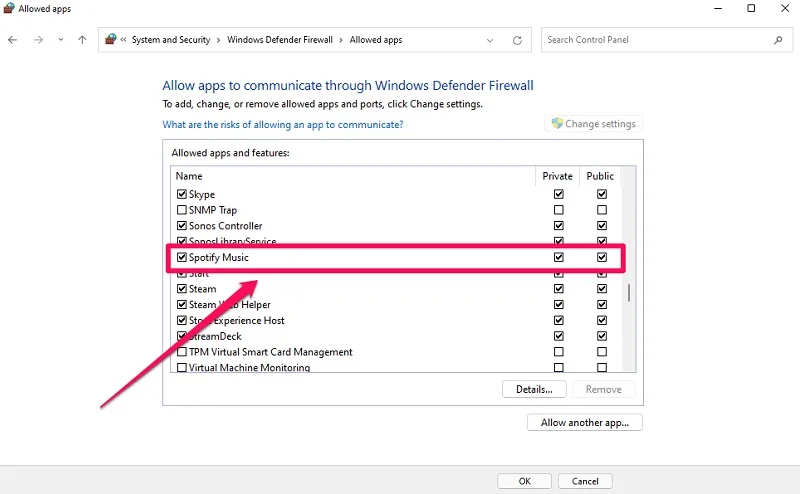Click the Forward navigation arrow
The height and width of the screenshot is (494, 800).
pos(38,40)
